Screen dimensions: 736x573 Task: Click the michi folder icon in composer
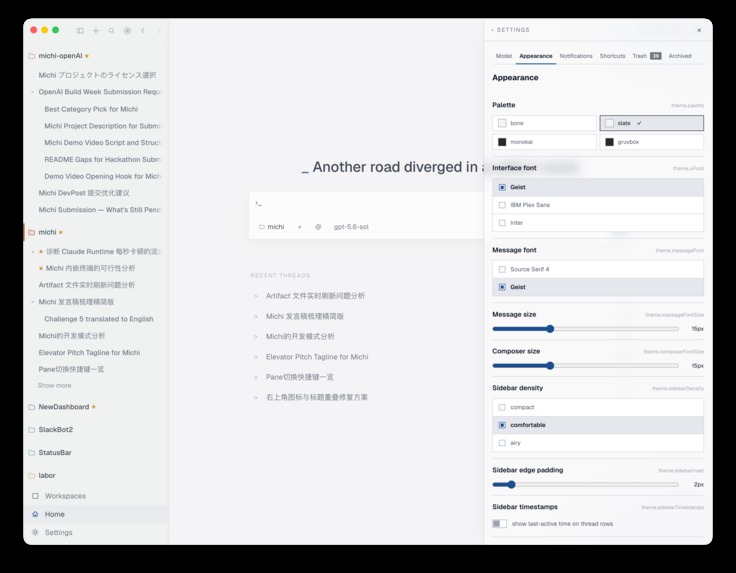[262, 227]
